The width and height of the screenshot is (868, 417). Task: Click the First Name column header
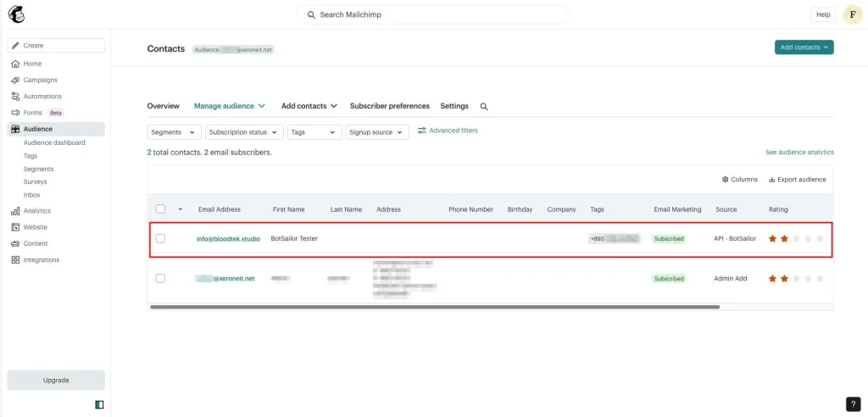pos(288,209)
